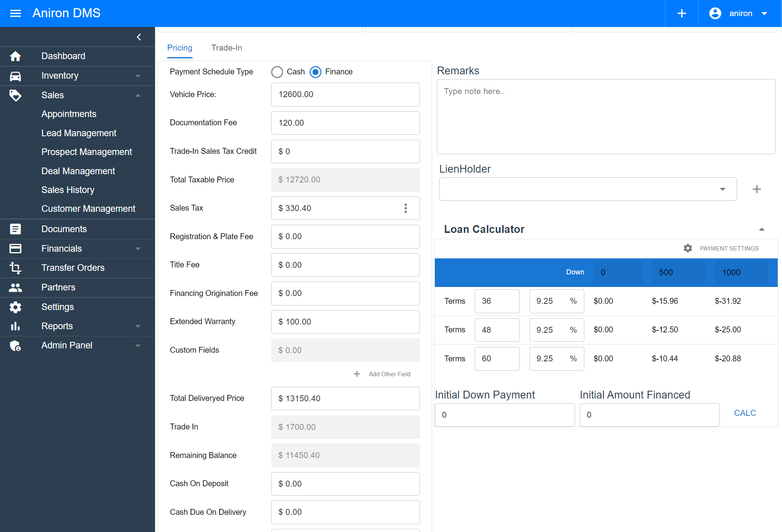Select the Finance radio button
Screen dimensions: 782x532
pos(315,72)
